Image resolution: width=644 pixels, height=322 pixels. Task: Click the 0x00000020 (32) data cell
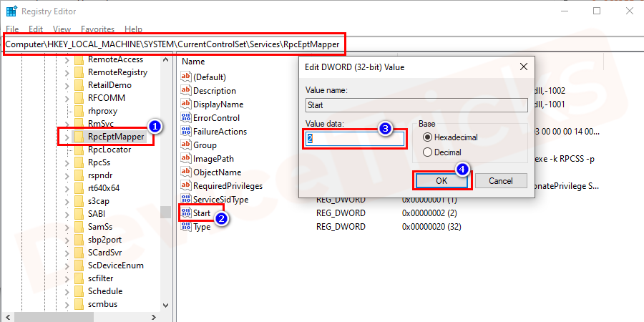[x=431, y=227]
